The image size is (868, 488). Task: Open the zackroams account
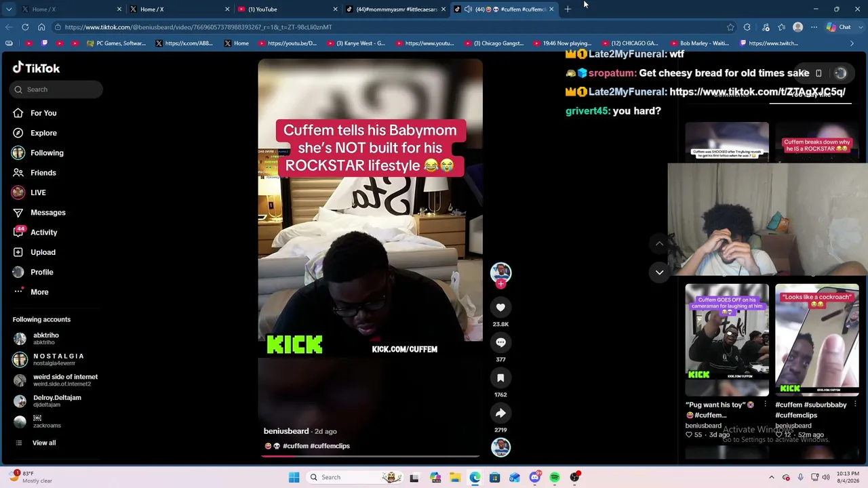coord(47,422)
